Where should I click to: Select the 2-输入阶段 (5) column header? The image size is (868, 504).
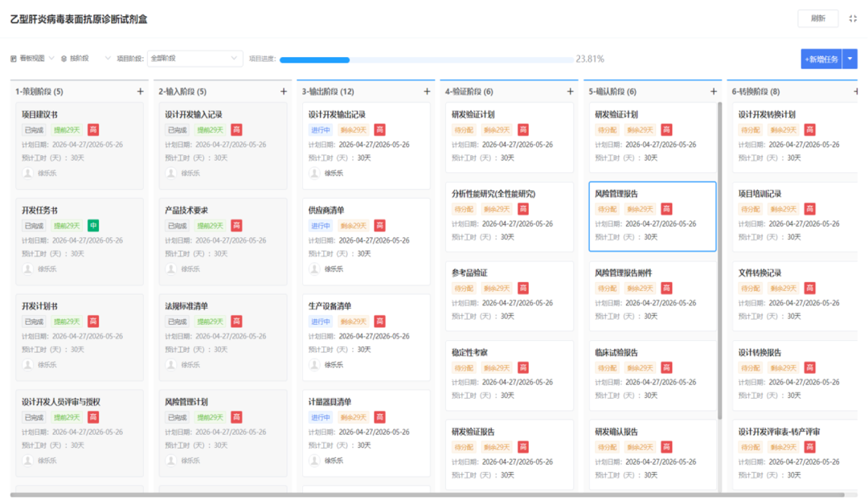point(182,92)
